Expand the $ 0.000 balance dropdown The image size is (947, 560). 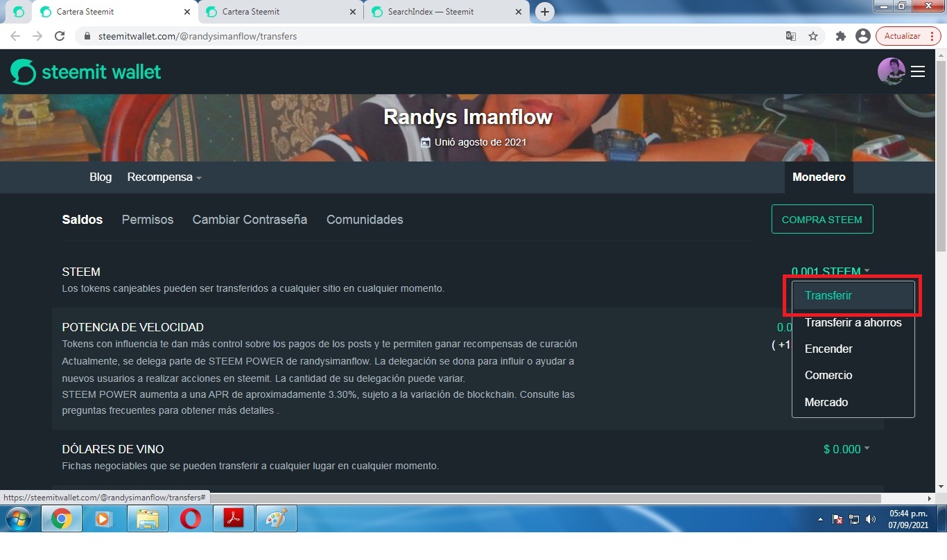846,449
